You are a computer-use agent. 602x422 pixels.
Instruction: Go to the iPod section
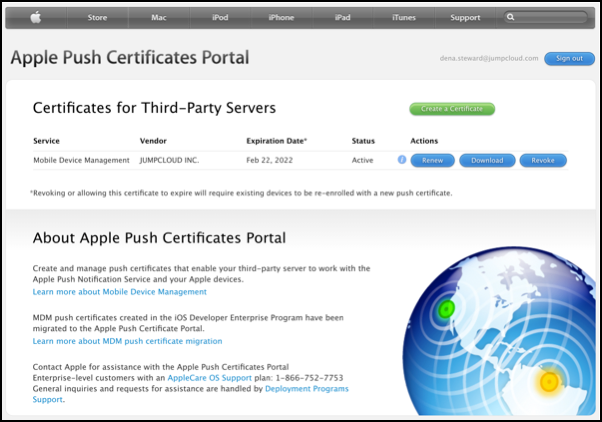coord(220,17)
